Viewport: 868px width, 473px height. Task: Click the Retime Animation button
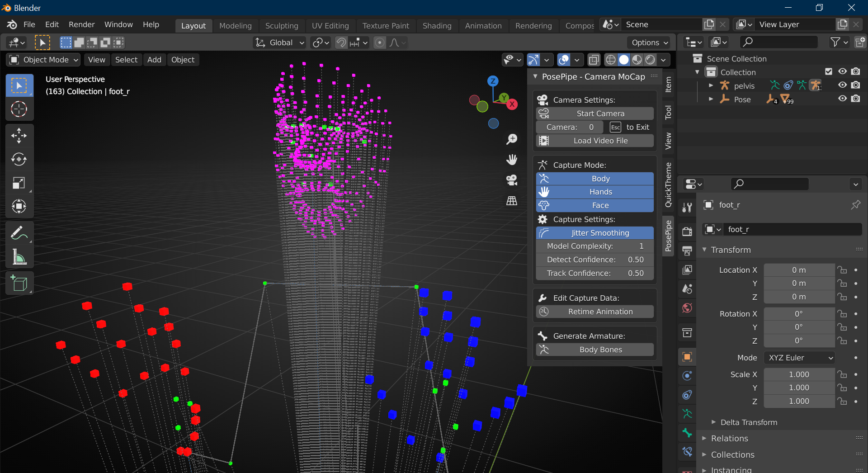[x=594, y=312]
